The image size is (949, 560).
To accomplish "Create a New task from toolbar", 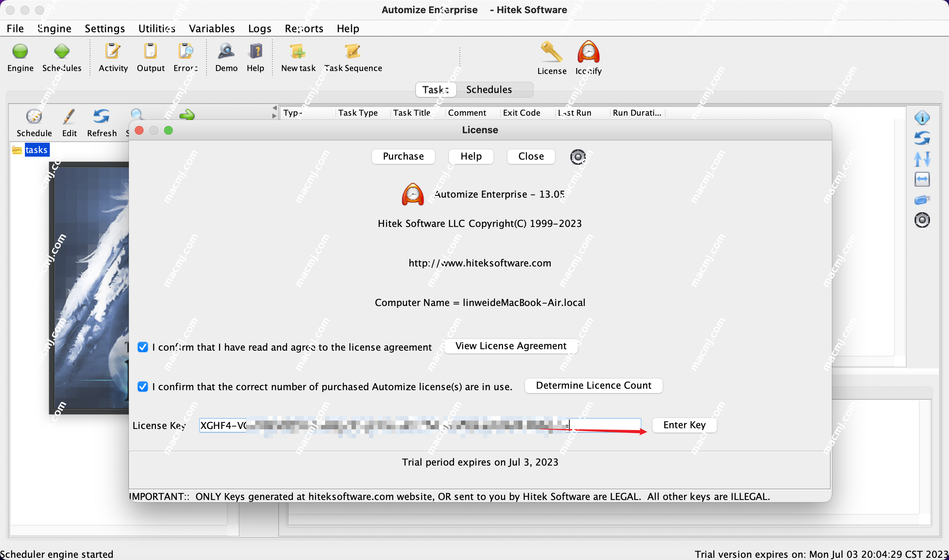I will tap(298, 51).
